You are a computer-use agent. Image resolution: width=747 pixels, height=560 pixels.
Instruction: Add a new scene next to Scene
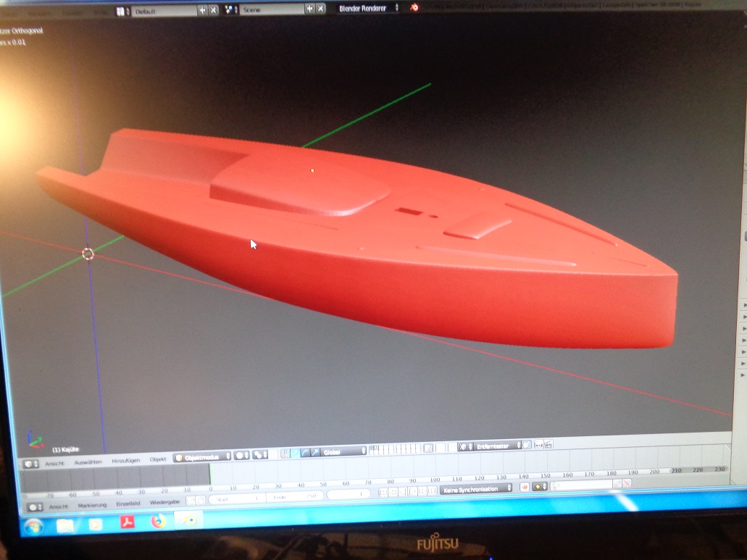[309, 9]
